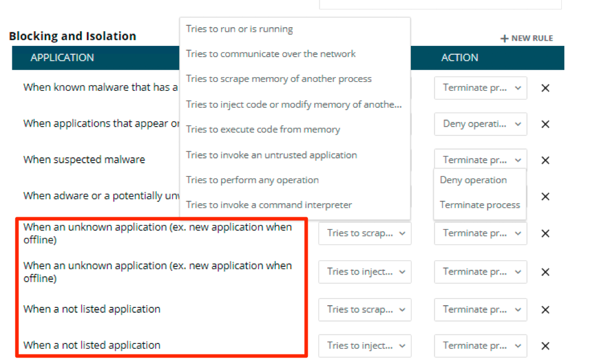Open action dropdown for known malware rule

tap(480, 88)
